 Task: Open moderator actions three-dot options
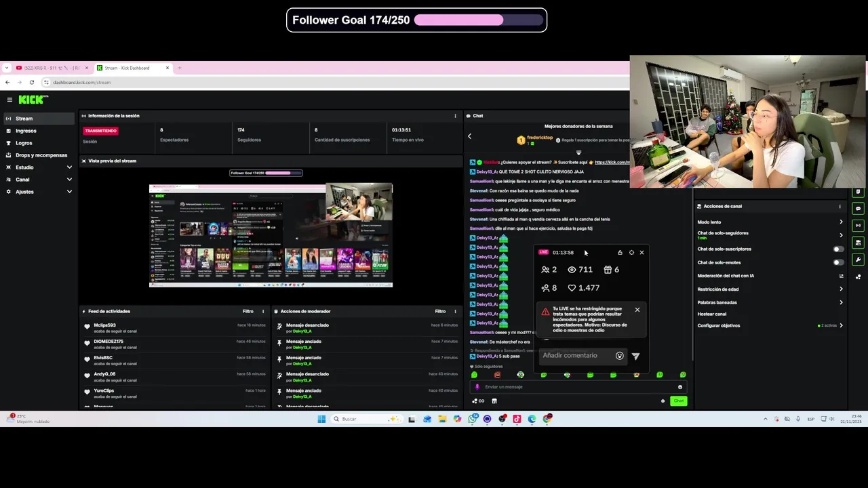point(455,311)
